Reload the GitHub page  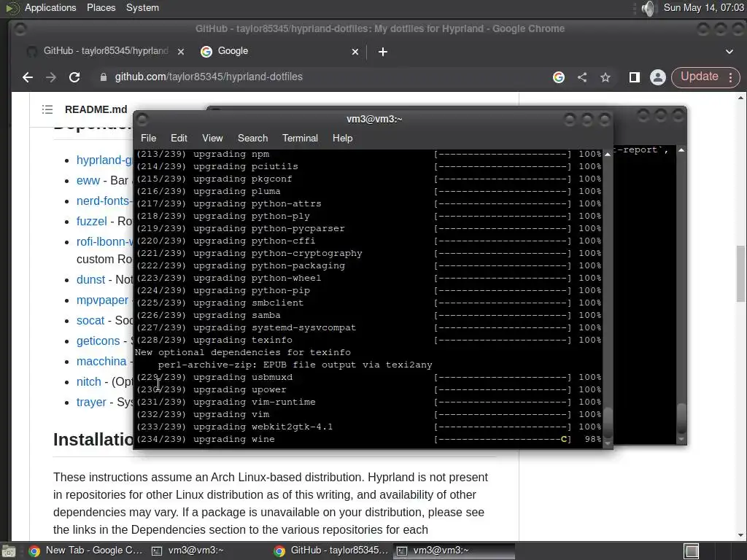pos(74,77)
